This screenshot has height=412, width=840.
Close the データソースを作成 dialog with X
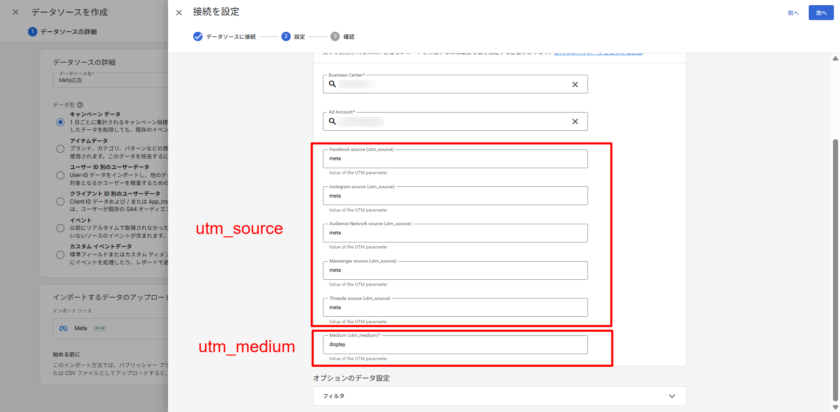pos(15,12)
